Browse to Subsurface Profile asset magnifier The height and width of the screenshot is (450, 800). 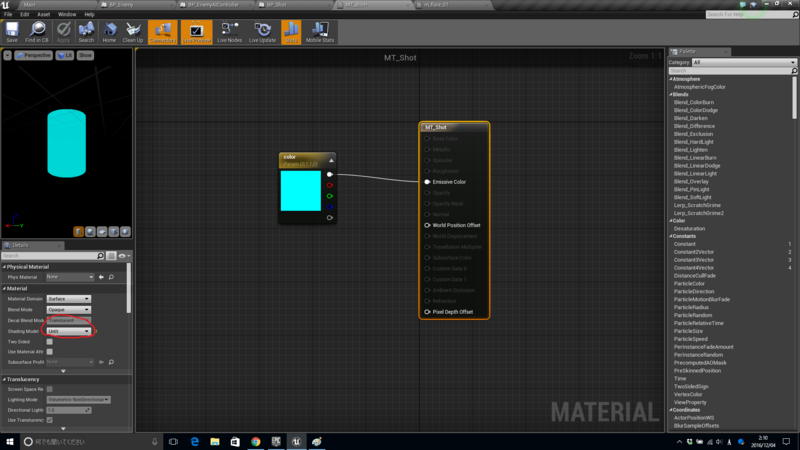tap(111, 362)
